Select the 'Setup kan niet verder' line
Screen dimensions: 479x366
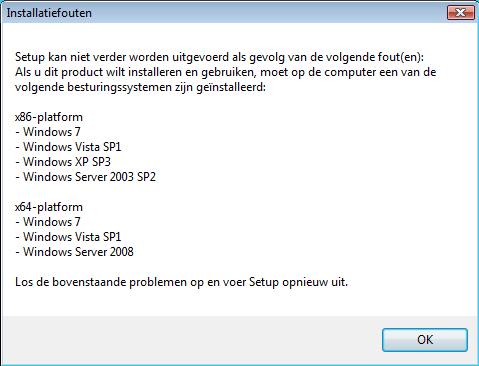[219, 57]
